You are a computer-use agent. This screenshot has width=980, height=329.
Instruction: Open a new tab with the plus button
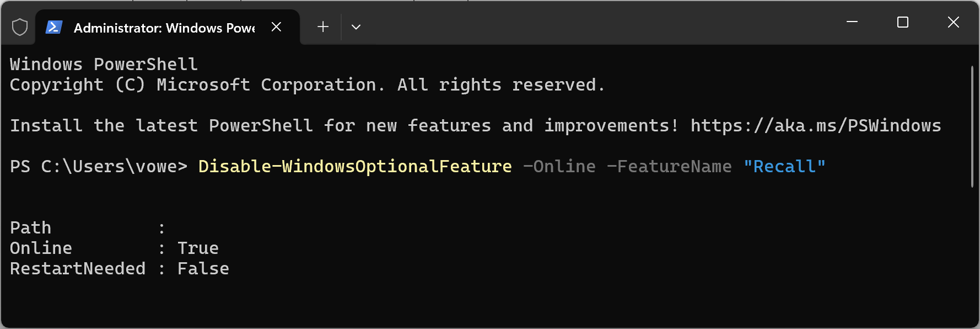pyautogui.click(x=323, y=27)
